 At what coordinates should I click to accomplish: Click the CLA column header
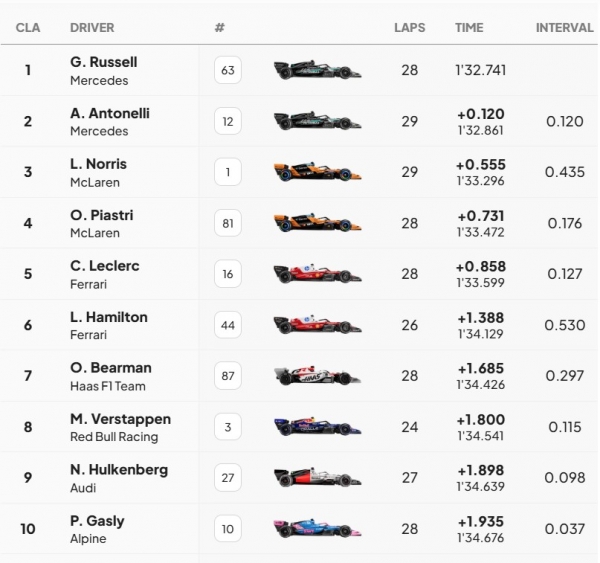click(x=28, y=28)
